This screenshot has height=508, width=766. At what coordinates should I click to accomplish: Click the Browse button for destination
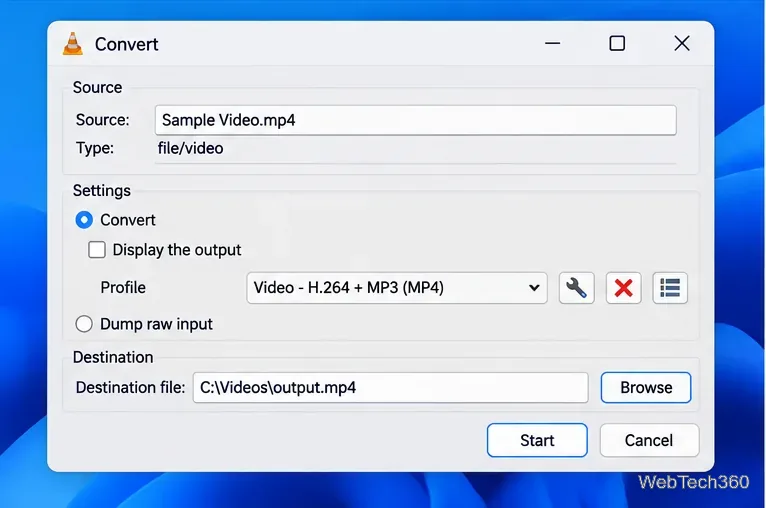[x=646, y=387]
